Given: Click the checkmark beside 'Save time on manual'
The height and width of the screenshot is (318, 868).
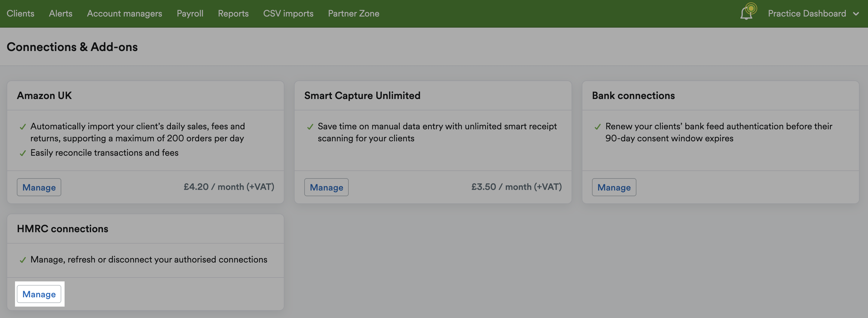Looking at the screenshot, I should click(310, 127).
